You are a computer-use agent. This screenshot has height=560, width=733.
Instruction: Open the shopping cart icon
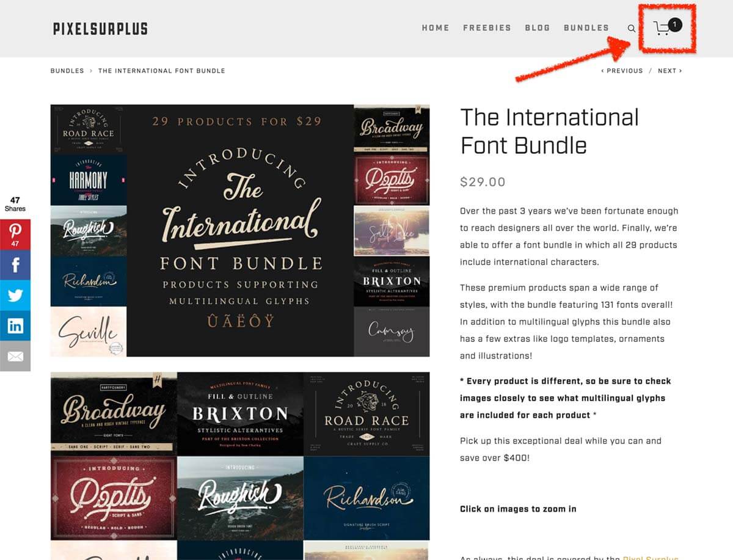[662, 29]
